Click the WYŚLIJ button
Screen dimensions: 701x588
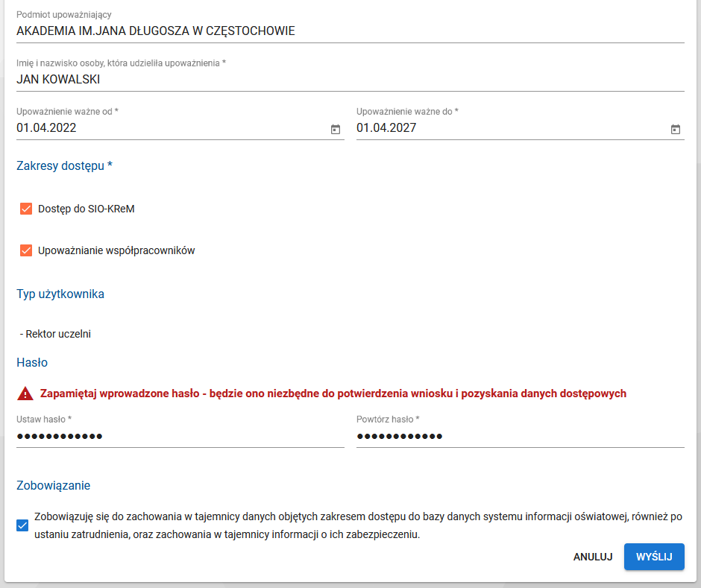pyautogui.click(x=654, y=557)
